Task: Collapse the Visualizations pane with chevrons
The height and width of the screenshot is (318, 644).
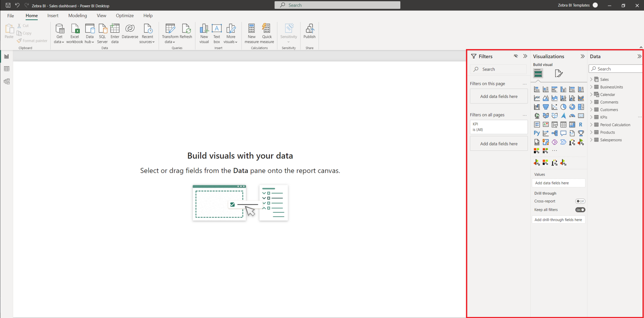Action: (x=583, y=56)
